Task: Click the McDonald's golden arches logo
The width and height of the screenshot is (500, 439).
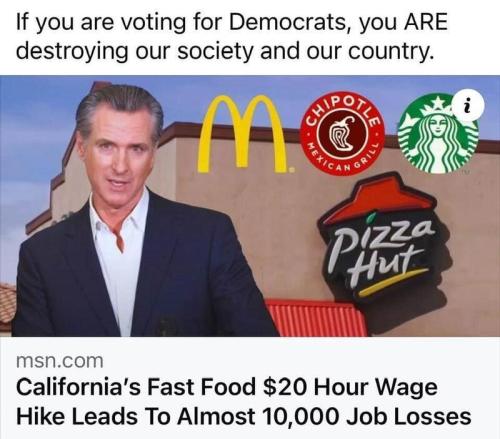Action: click(244, 133)
